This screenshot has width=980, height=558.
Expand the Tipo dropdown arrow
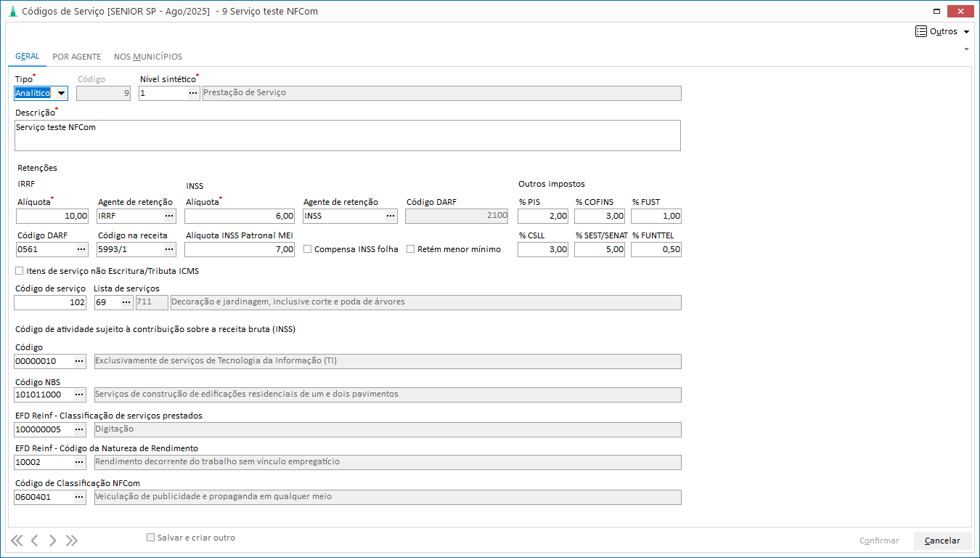60,93
